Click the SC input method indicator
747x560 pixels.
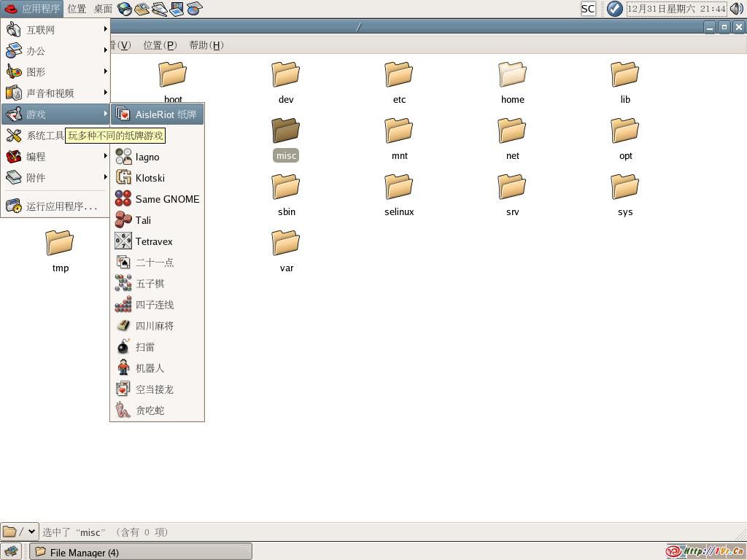(x=588, y=9)
